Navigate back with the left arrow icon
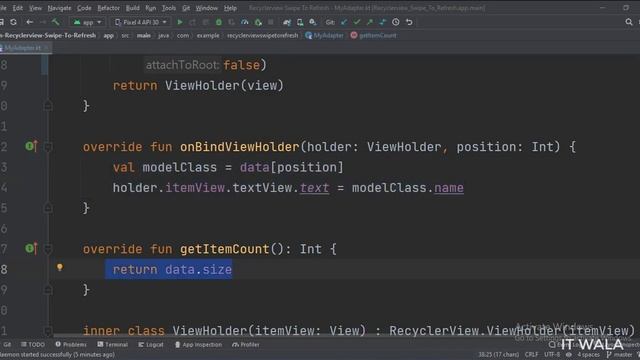 [29, 22]
